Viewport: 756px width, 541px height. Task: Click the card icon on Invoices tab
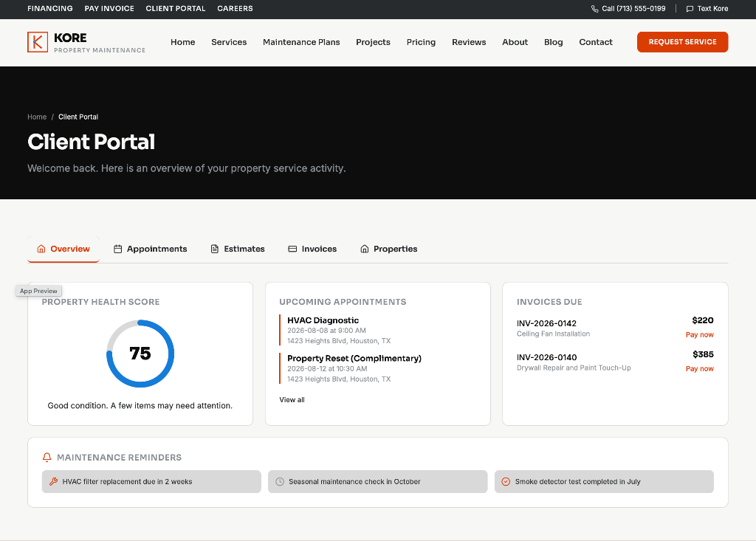coord(292,249)
